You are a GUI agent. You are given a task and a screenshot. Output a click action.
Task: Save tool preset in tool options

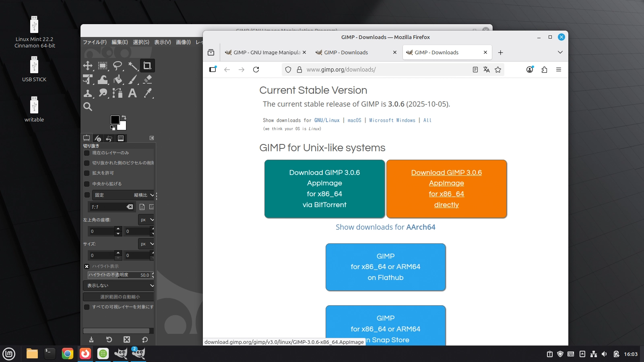click(x=91, y=339)
